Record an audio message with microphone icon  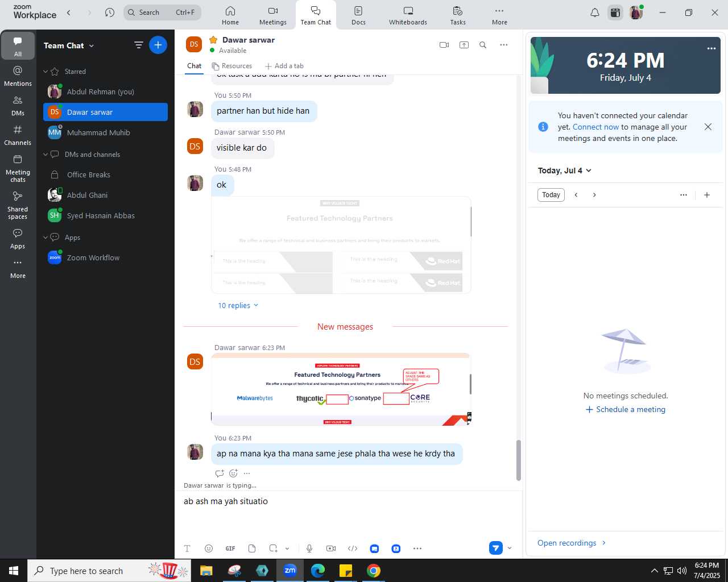point(309,548)
